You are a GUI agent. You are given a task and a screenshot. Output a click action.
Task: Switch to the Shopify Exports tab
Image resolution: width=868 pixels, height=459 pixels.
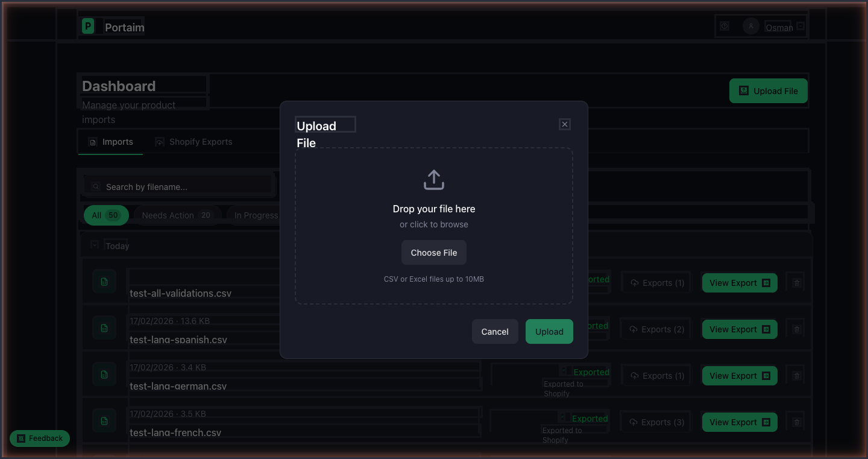click(x=193, y=141)
